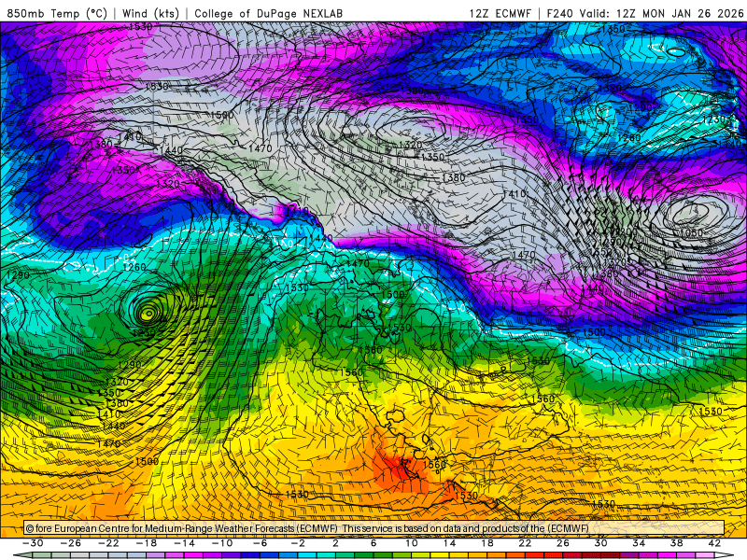
Task: Click the '-10' value on the temperature scale
Action: click(222, 543)
